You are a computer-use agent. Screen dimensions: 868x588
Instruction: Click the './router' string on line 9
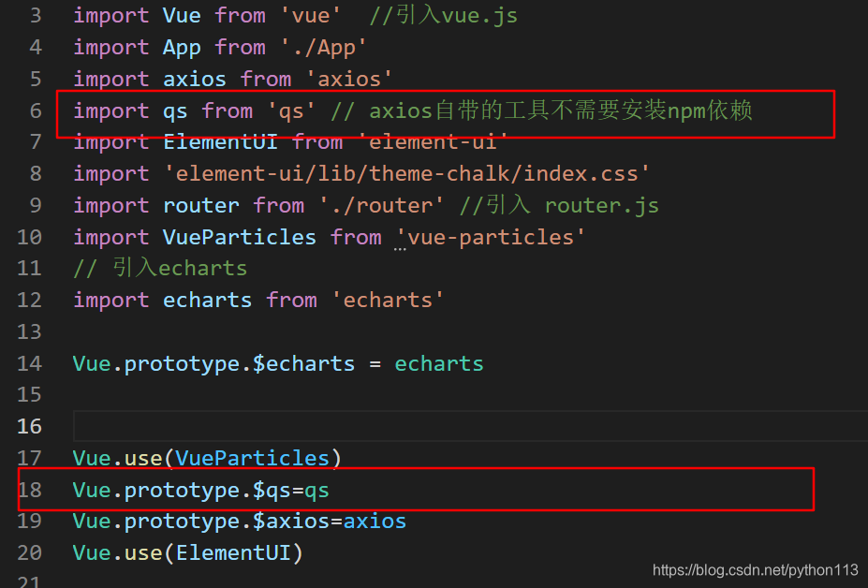(x=381, y=205)
